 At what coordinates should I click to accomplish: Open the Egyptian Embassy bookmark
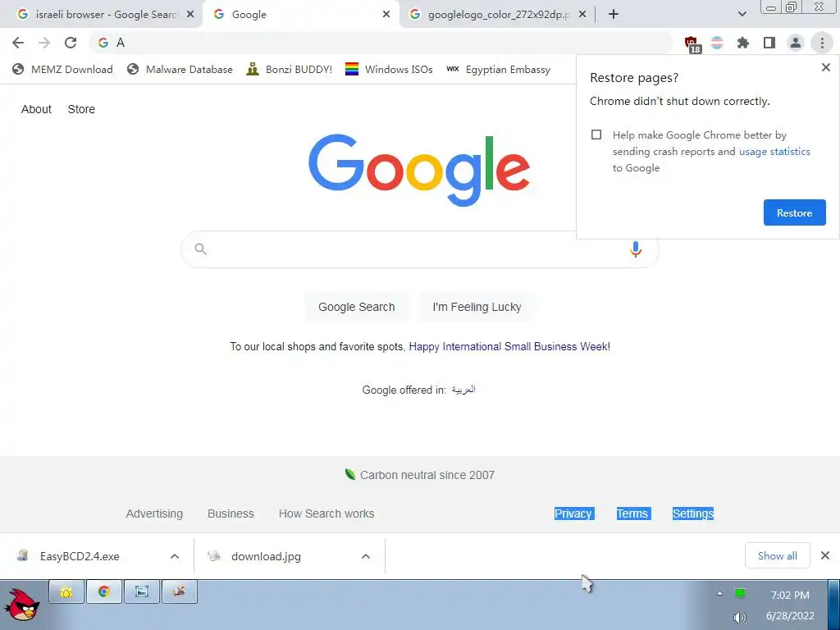point(498,69)
